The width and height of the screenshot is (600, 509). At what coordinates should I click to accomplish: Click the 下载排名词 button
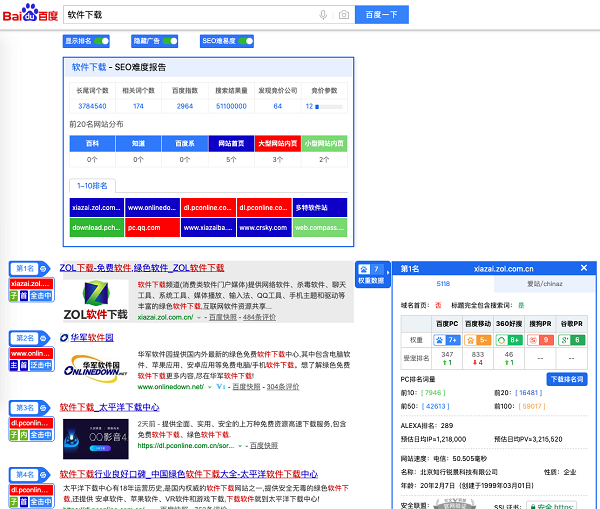coord(568,380)
